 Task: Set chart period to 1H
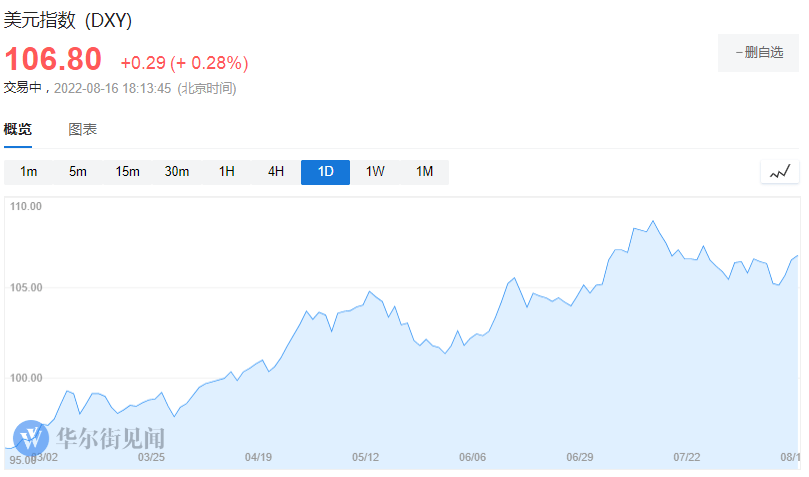pos(227,172)
